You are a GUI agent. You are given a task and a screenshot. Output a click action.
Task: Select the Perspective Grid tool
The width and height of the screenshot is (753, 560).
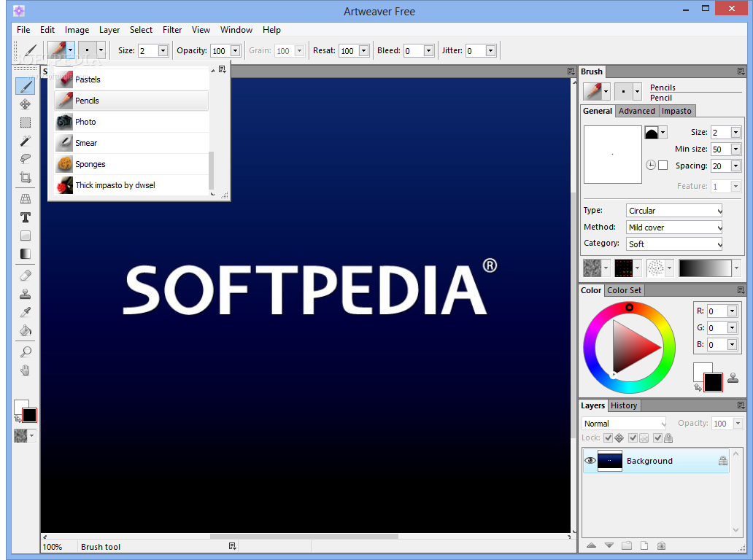[x=26, y=198]
